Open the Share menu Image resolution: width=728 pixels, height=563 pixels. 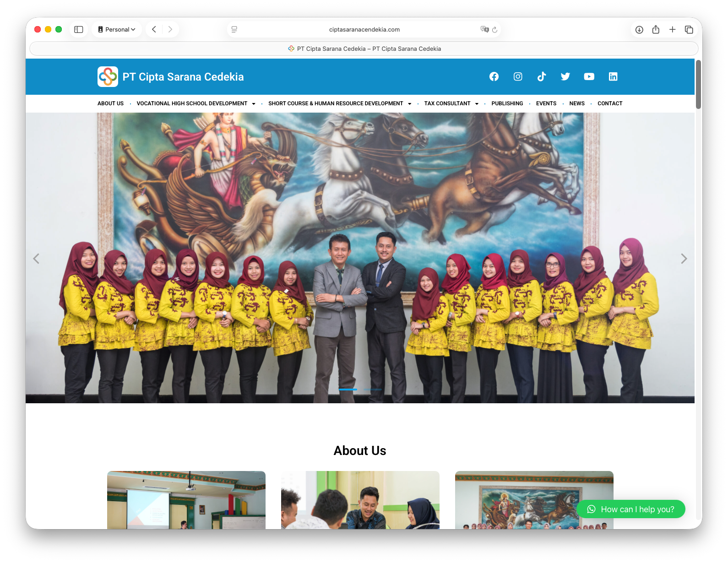pyautogui.click(x=656, y=29)
